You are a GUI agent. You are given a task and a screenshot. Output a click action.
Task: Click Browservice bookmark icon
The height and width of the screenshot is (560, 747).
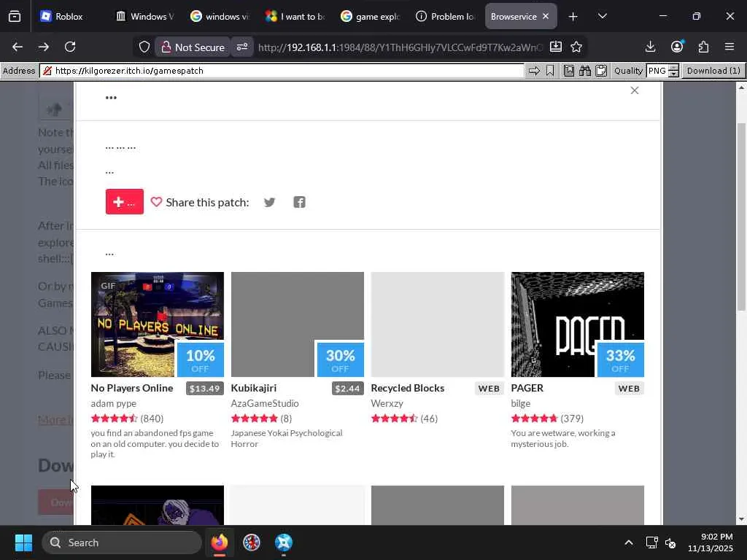(x=550, y=71)
